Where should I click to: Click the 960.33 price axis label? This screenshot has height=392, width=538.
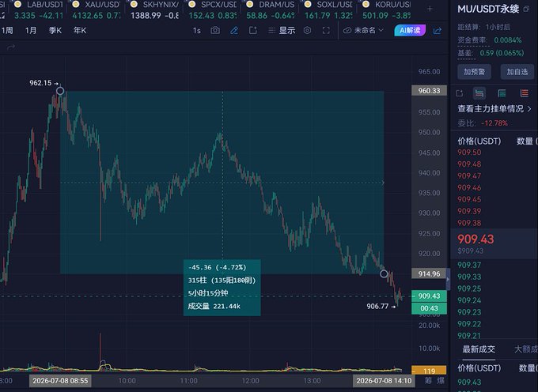[429, 90]
